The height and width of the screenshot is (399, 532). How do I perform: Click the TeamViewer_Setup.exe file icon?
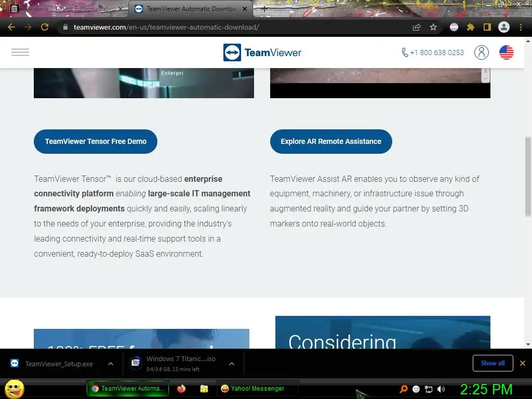[15, 363]
